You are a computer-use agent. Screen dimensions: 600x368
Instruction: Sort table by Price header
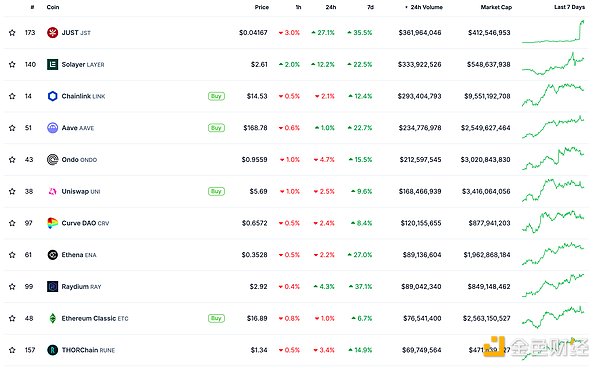pos(262,7)
